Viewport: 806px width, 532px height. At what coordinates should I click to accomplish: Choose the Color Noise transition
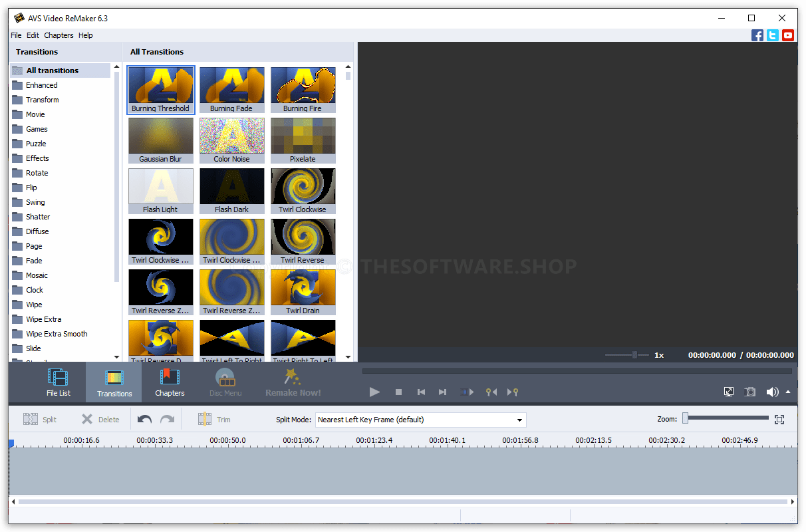click(x=232, y=140)
